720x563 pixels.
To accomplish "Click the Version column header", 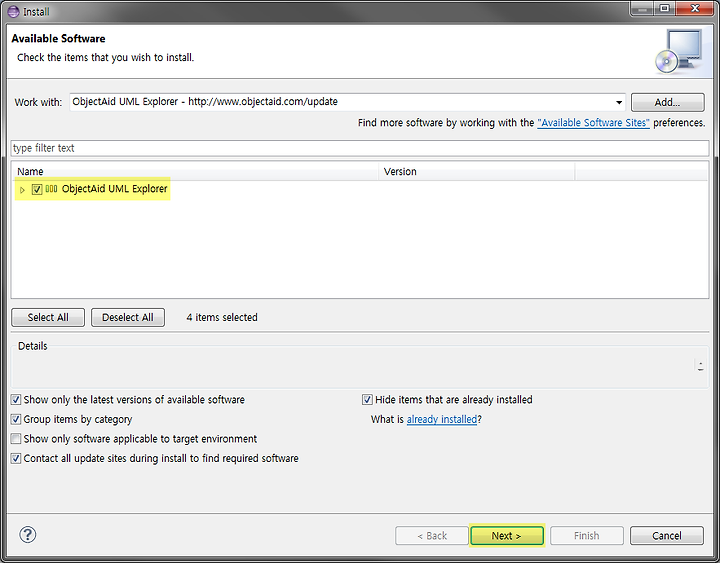I will click(x=476, y=171).
